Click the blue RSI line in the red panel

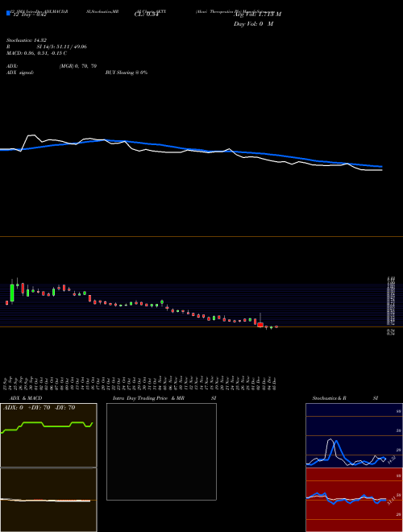click(346, 499)
